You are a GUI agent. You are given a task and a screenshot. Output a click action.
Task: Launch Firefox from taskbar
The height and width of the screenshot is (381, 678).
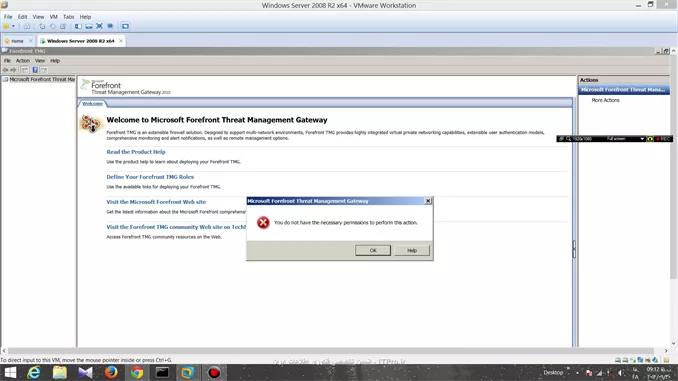(x=111, y=373)
